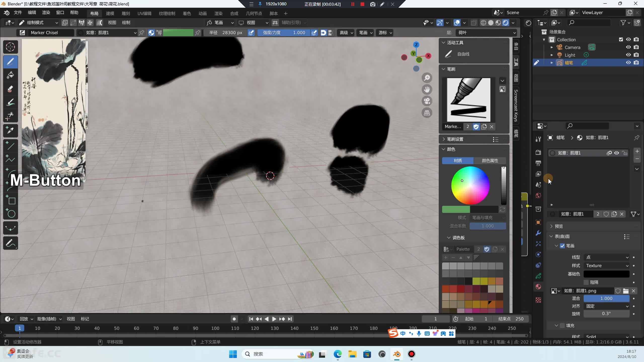
Task: Click the 基础色 black color swatch
Action: [607, 274]
